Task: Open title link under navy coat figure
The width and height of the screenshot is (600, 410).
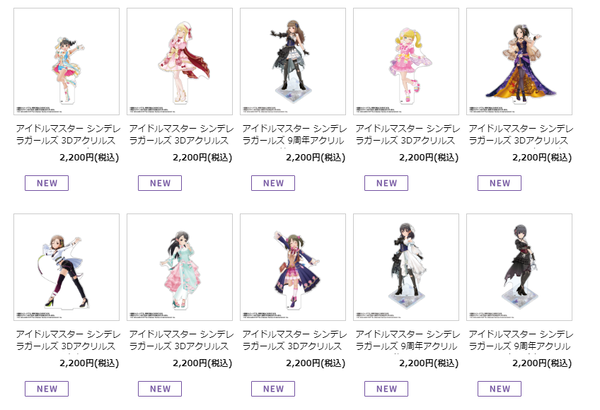Action: (x=294, y=340)
